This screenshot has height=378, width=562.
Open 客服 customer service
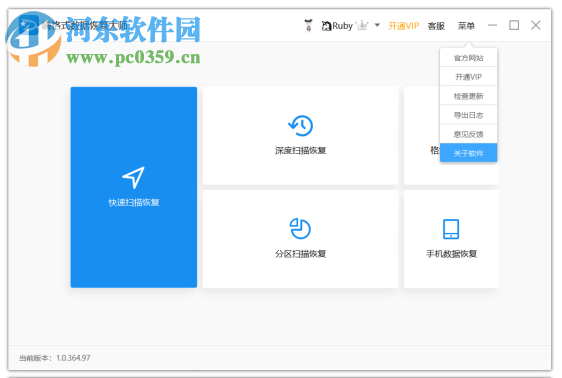pos(436,26)
